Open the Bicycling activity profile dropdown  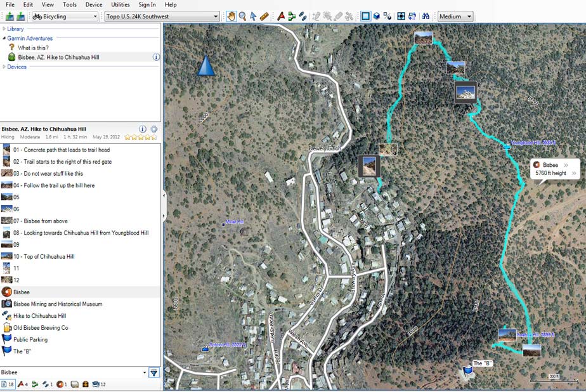click(x=65, y=16)
